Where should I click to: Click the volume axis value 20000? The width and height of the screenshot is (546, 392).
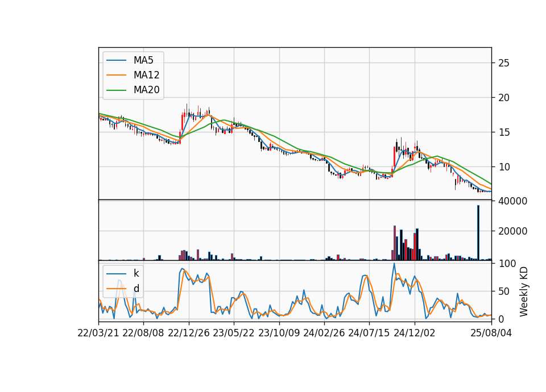click(x=513, y=231)
